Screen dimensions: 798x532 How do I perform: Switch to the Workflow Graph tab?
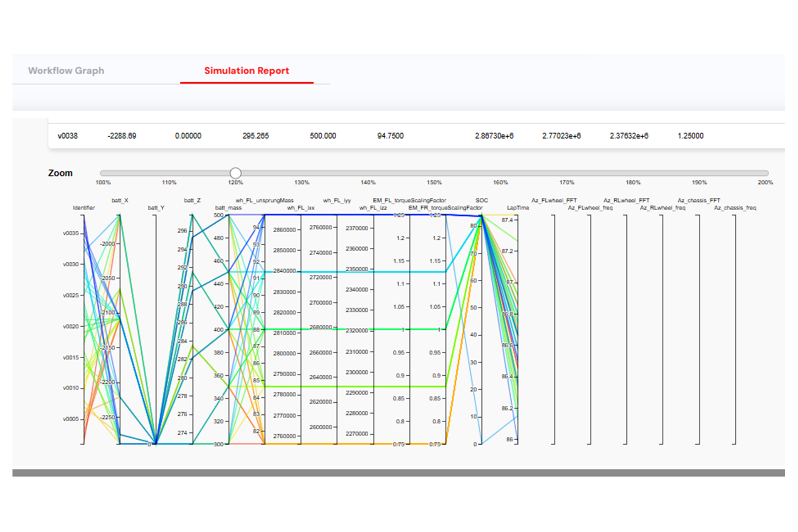(66, 71)
